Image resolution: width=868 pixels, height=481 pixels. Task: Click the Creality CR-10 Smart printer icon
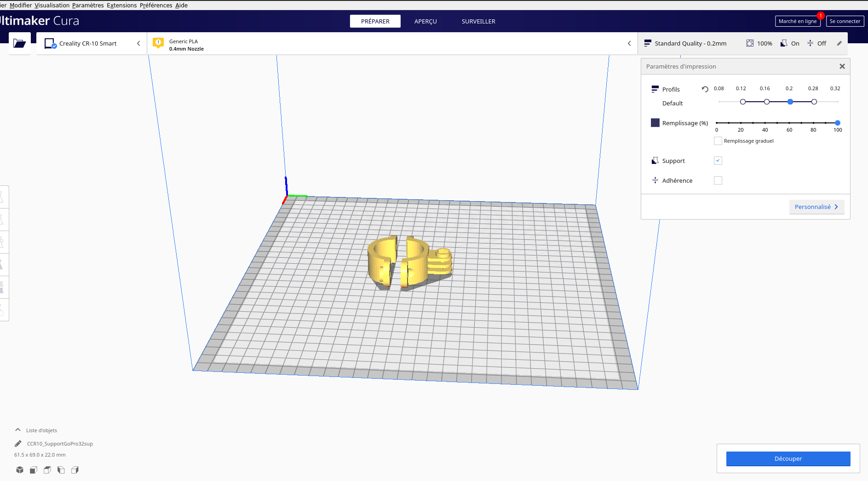tap(50, 43)
